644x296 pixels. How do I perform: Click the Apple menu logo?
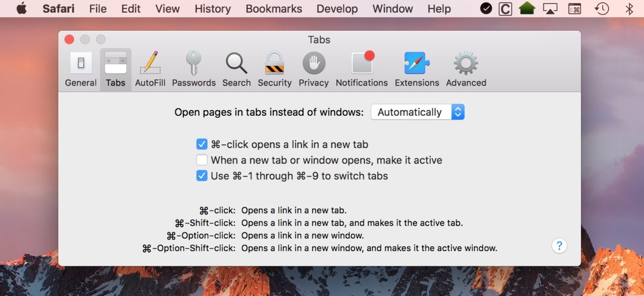[x=22, y=9]
